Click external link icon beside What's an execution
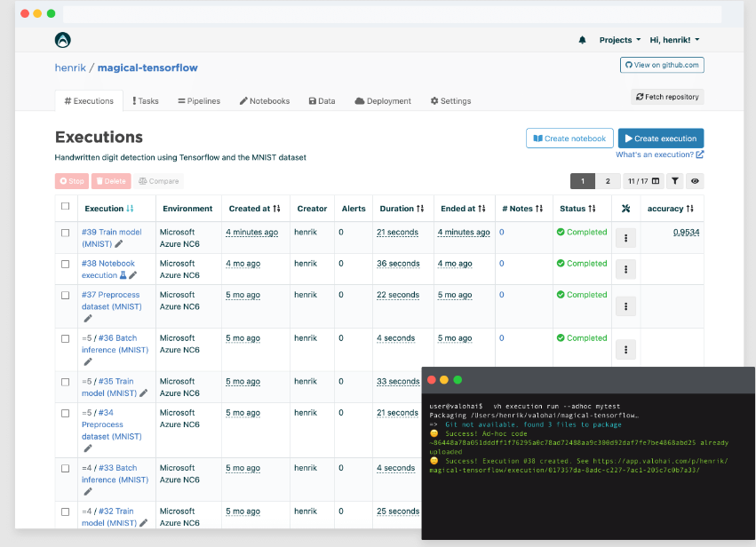 pos(700,155)
